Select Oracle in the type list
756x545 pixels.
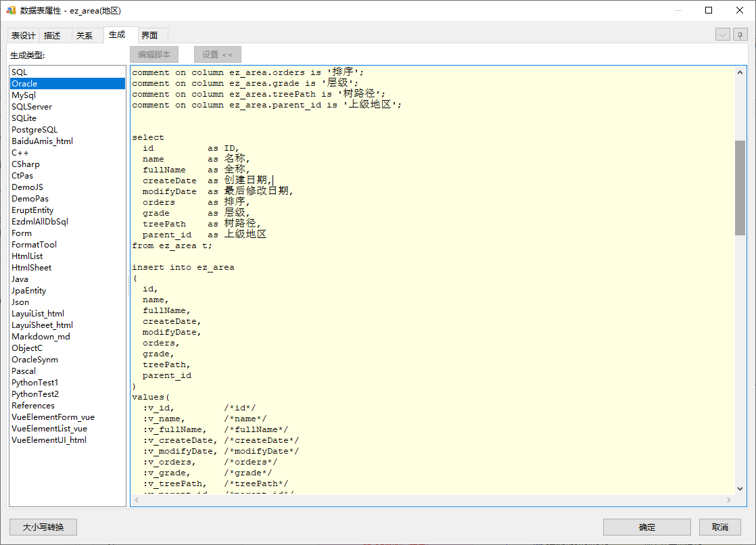(x=68, y=83)
